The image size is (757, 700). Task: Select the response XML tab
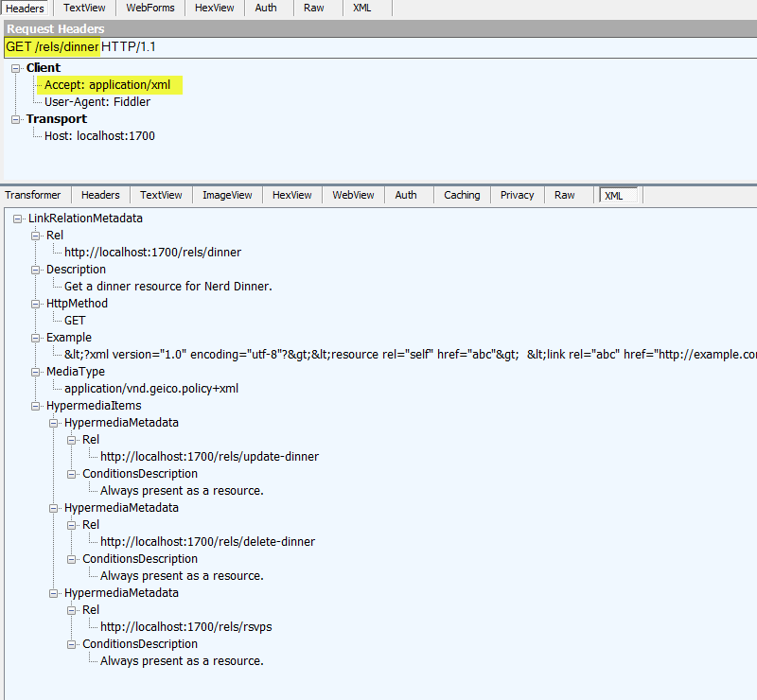click(x=618, y=196)
